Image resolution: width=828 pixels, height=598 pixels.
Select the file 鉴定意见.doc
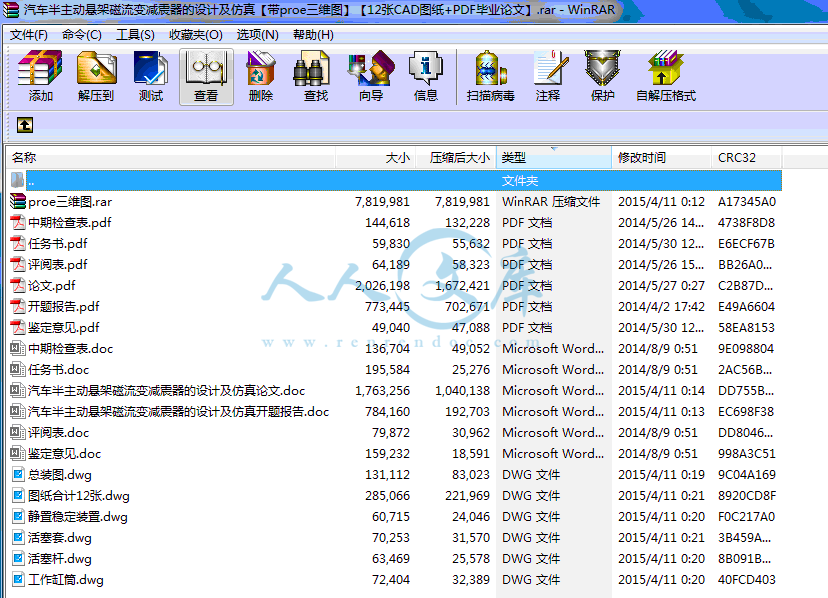64,453
